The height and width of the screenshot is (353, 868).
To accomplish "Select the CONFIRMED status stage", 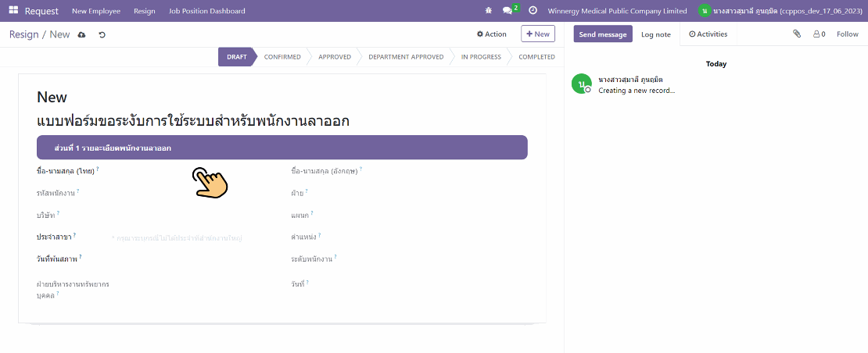I will click(282, 57).
